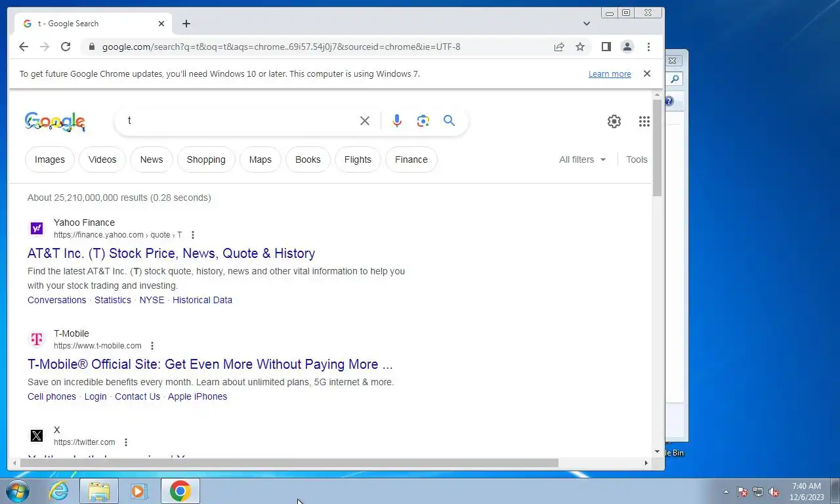Screen dimensions: 840x504
Task: Switch to the Videos results tab
Action: (x=102, y=159)
